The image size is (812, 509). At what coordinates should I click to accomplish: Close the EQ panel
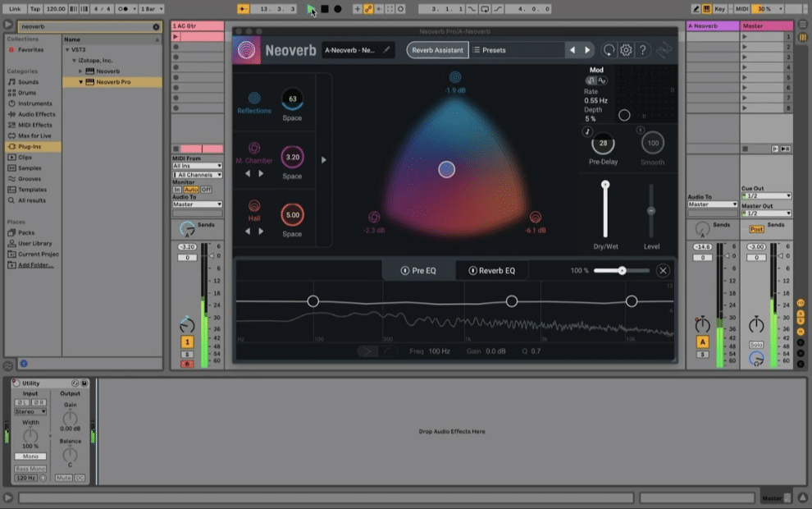click(663, 271)
